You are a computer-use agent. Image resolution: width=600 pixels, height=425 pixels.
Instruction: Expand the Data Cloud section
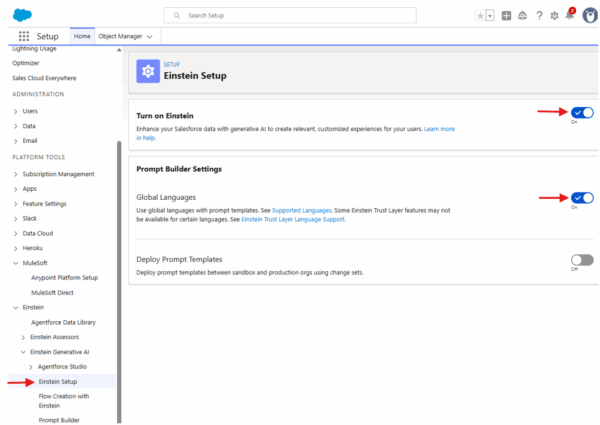(x=16, y=233)
